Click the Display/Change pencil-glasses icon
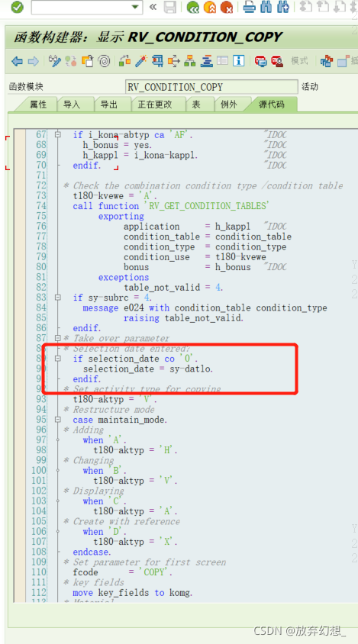Screen dimensions: 358x644 point(54,62)
